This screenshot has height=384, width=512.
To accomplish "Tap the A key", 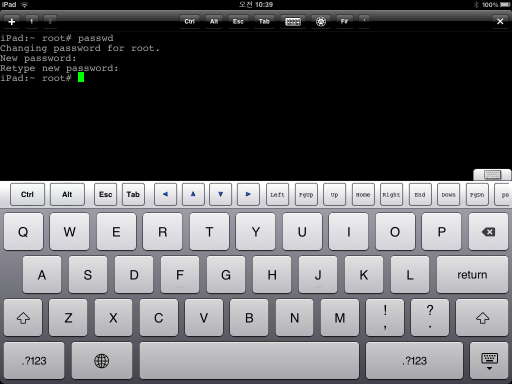I will pyautogui.click(x=42, y=275).
